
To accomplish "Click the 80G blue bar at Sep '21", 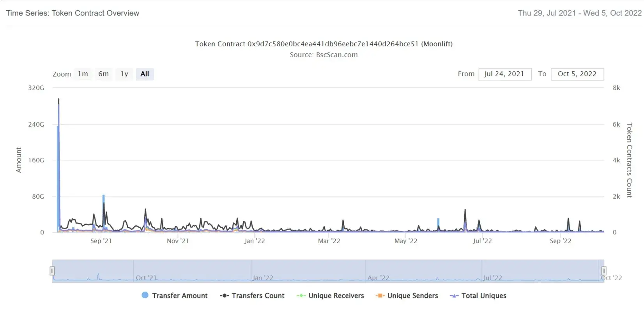I will pos(104,213).
